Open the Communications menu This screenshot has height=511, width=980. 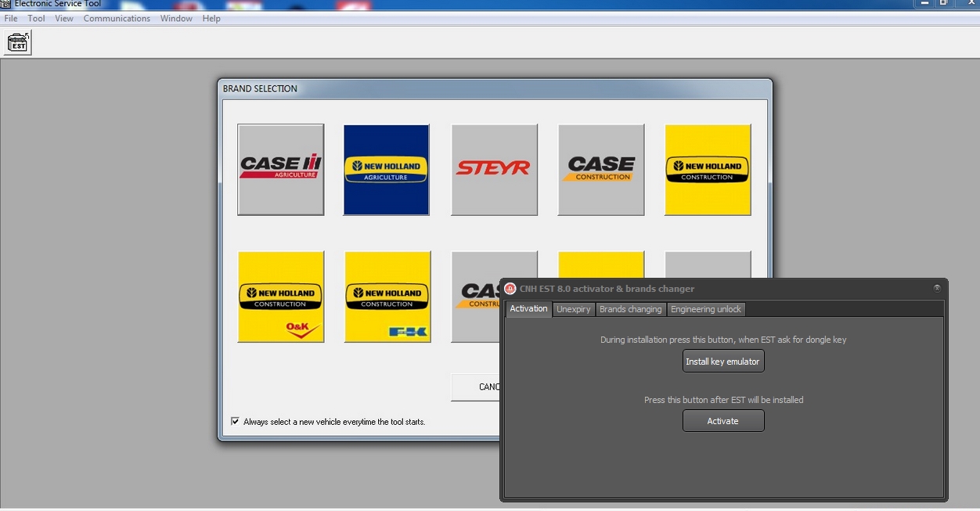coord(117,19)
